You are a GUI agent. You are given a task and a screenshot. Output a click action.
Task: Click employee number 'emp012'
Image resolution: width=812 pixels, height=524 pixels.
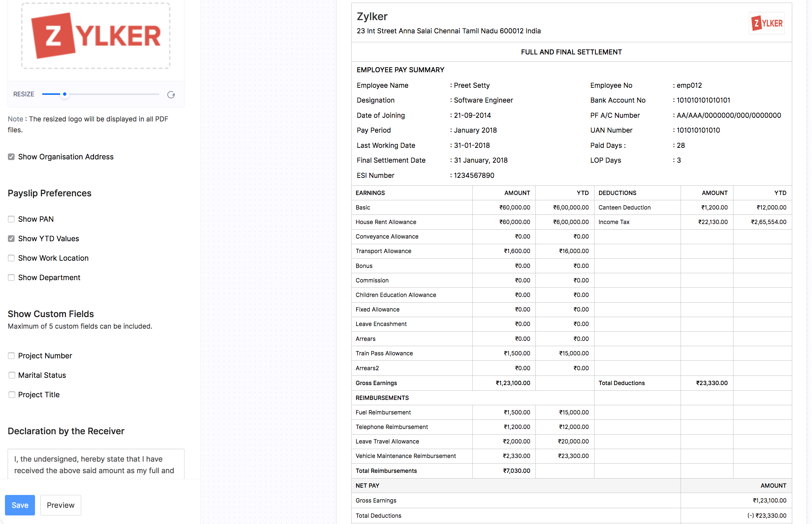point(689,85)
